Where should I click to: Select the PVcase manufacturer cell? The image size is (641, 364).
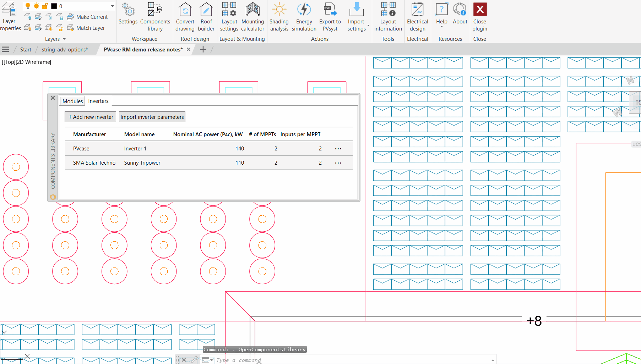pos(81,149)
